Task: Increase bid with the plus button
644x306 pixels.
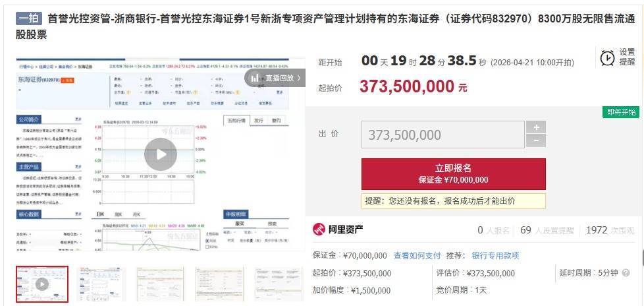Action: (537, 127)
